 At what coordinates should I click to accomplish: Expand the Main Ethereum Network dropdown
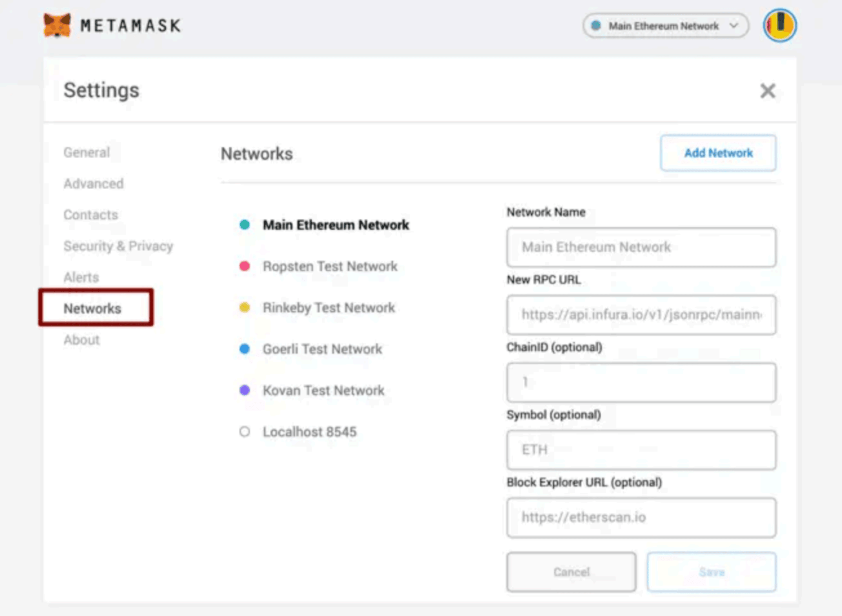point(665,26)
